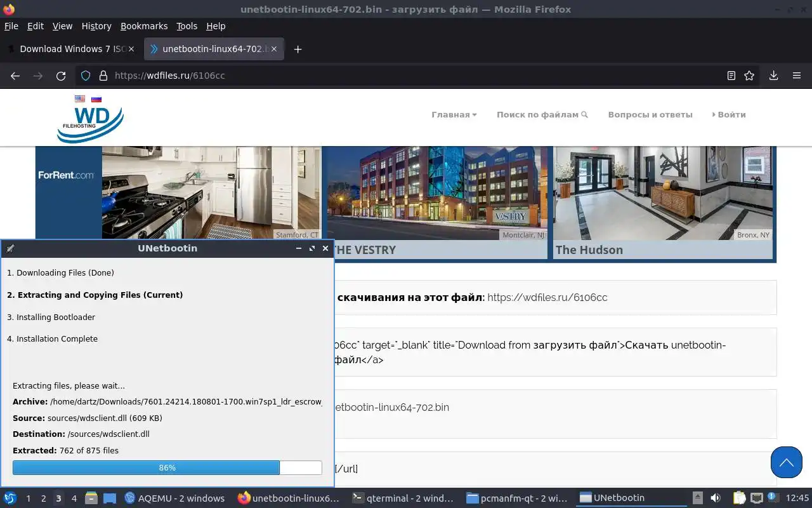
Task: Open a new tab with plus button
Action: 298,49
